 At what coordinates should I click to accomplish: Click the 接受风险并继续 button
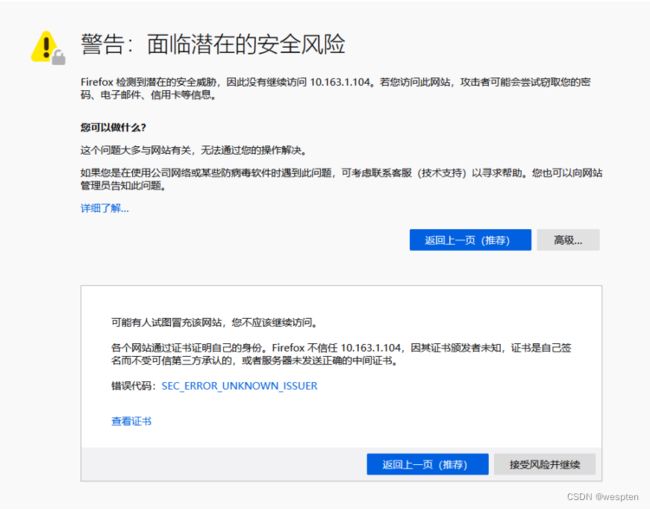pyautogui.click(x=545, y=464)
